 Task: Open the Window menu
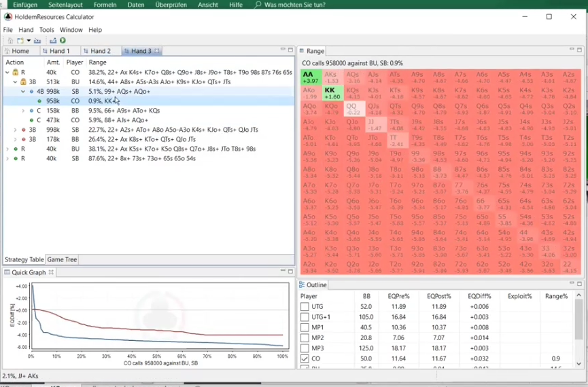[x=71, y=30]
